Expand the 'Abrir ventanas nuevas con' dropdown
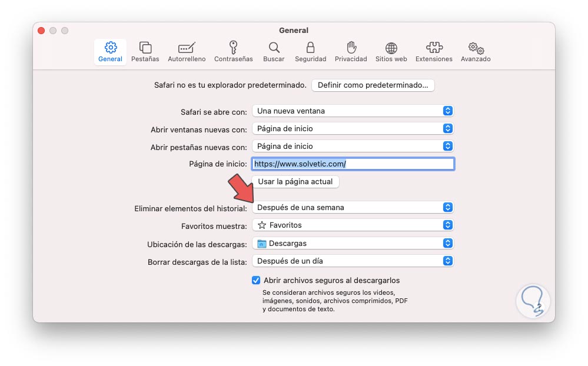Viewport: 588px width, 366px height. tap(353, 129)
